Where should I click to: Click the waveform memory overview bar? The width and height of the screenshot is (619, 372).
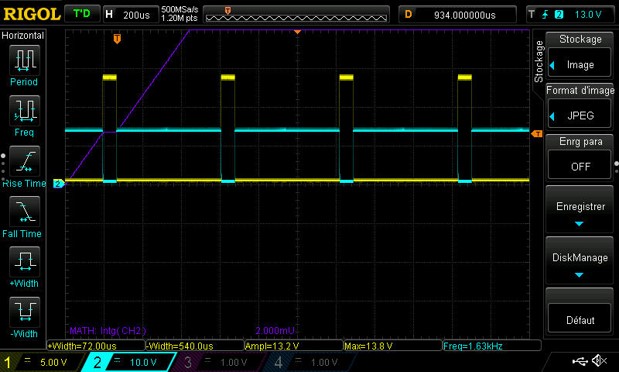[x=296, y=15]
